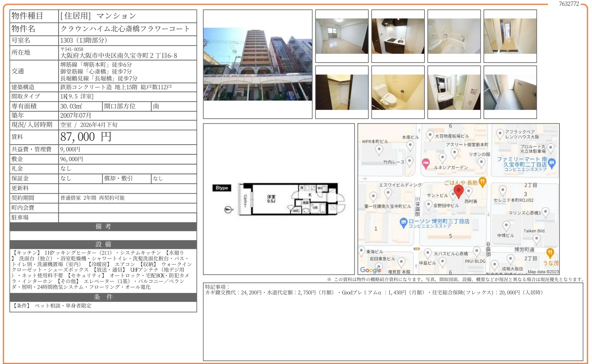This screenshot has height=364, width=592.
Task: Click the FamilyMart convenience store map icon
Action: [x=552, y=163]
